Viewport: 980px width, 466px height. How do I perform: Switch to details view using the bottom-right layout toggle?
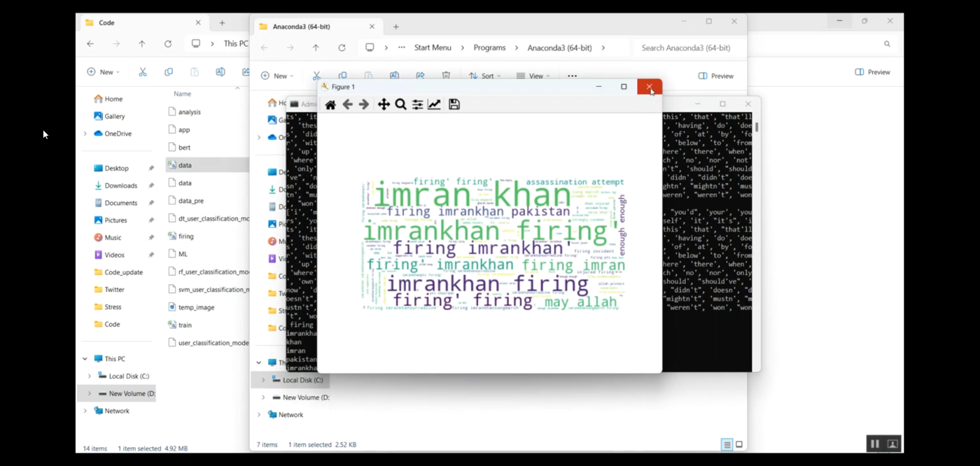(727, 444)
